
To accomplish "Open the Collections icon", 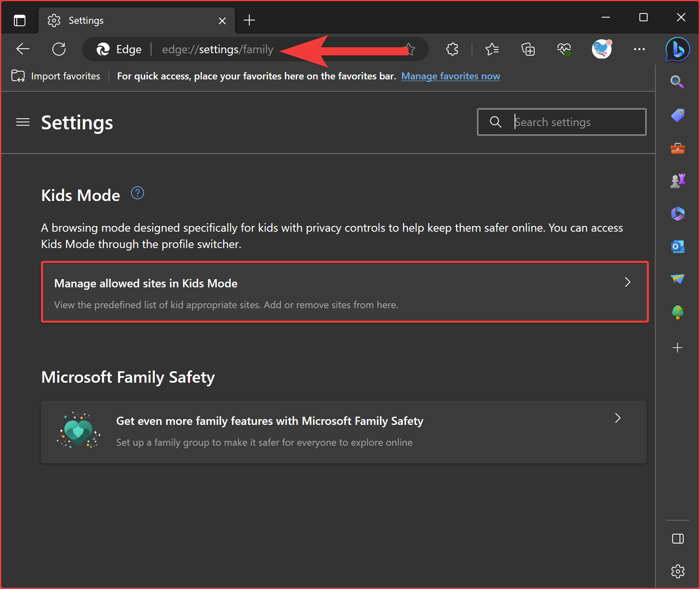I will click(x=528, y=50).
